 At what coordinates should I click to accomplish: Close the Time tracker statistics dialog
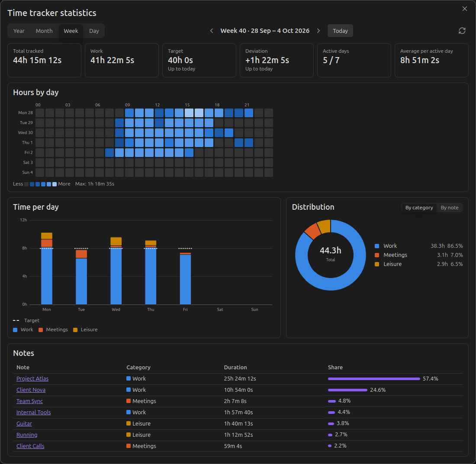pos(464,9)
